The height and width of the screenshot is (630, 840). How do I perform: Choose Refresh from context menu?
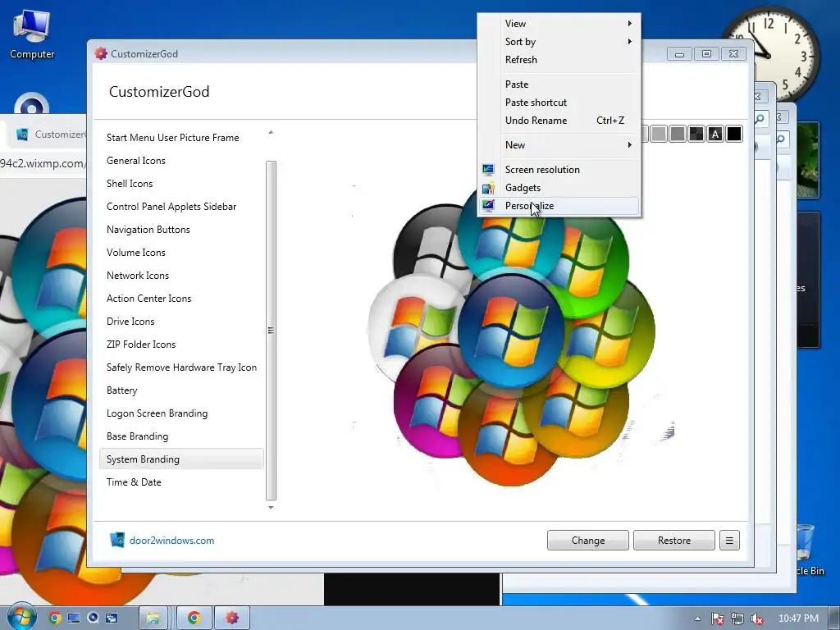[559, 59]
